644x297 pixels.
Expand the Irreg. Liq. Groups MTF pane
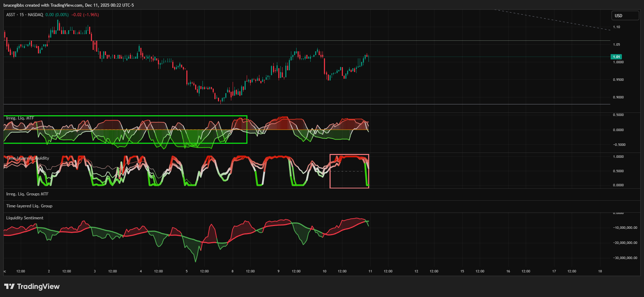(27, 194)
